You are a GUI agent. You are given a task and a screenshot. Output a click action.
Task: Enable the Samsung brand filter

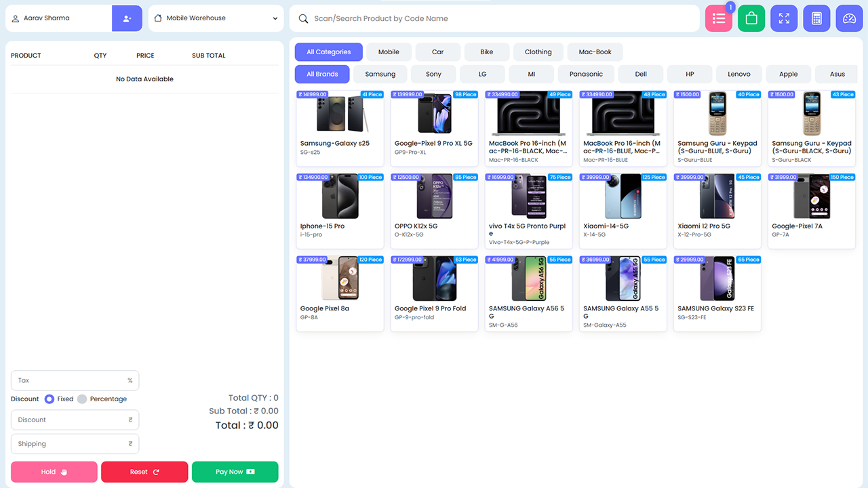tap(380, 74)
